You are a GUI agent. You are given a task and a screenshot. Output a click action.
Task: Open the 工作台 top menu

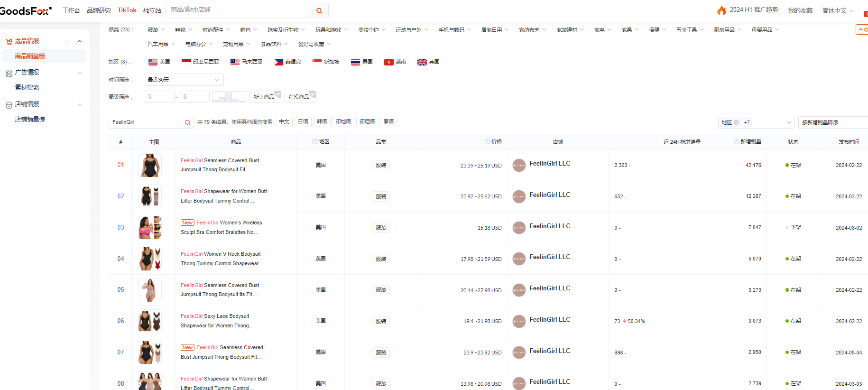(x=71, y=10)
